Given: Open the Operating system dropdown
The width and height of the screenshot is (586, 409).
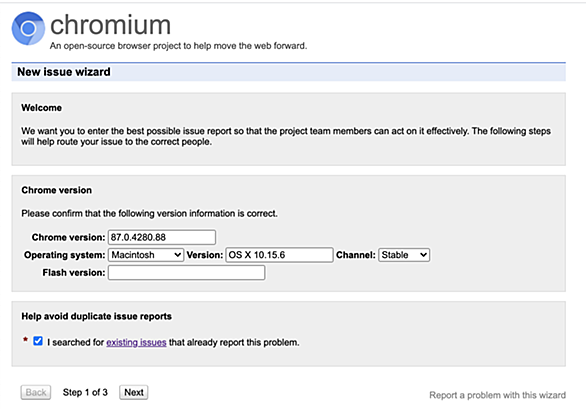Looking at the screenshot, I should 146,255.
